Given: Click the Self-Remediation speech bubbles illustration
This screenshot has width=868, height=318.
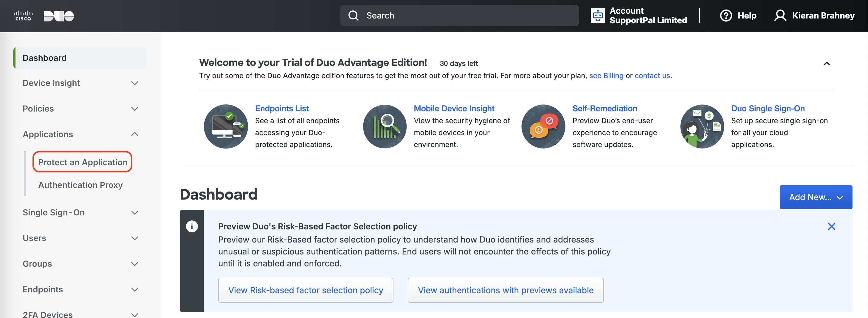Looking at the screenshot, I should coord(543,126).
